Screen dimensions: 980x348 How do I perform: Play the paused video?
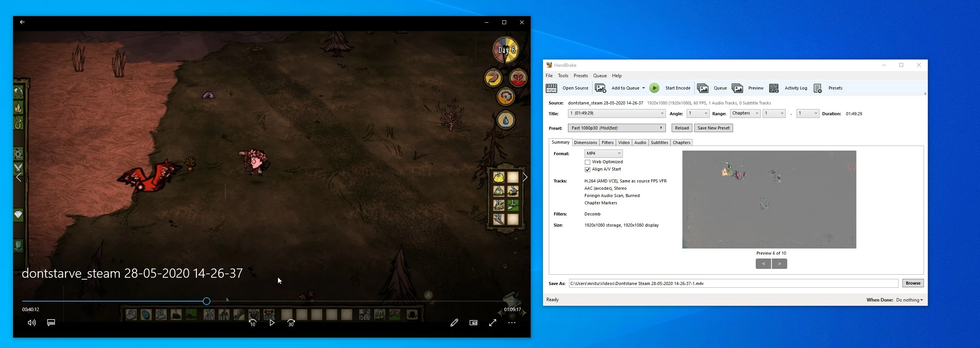pos(272,323)
